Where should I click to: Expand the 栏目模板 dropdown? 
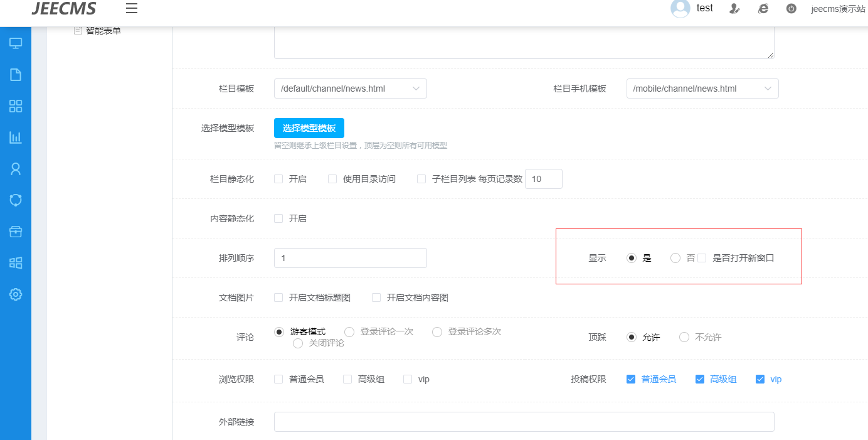[350, 89]
